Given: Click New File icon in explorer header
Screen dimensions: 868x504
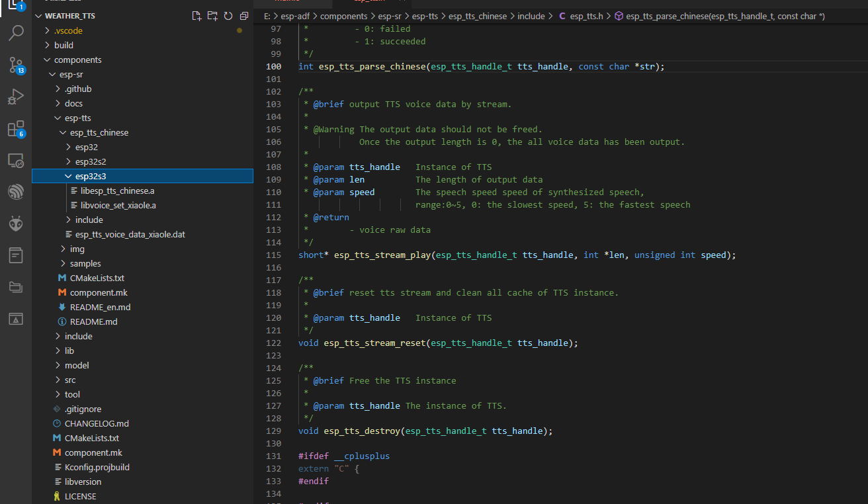Looking at the screenshot, I should 196,16.
